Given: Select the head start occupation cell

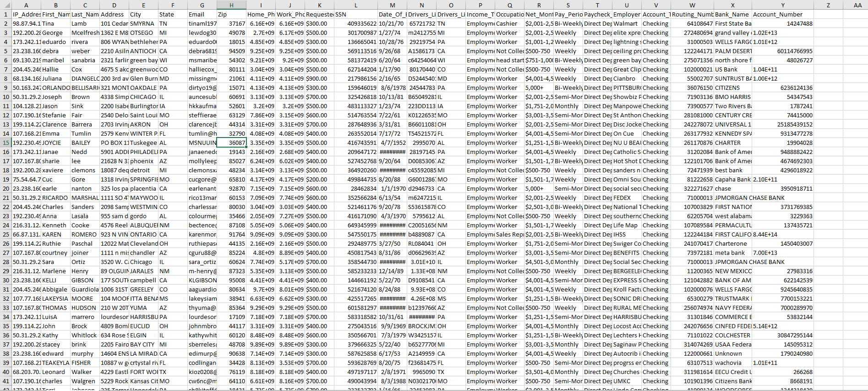Looking at the screenshot, I should 509,60.
